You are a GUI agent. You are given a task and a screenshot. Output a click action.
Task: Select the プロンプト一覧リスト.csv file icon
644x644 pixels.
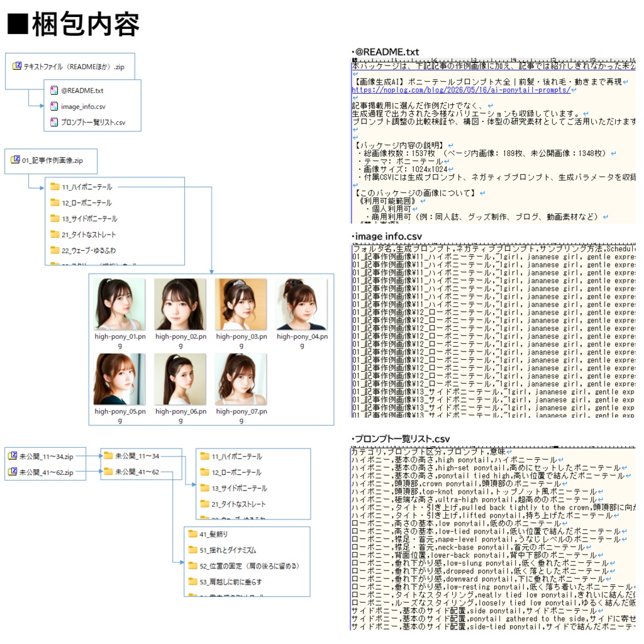pyautogui.click(x=54, y=122)
